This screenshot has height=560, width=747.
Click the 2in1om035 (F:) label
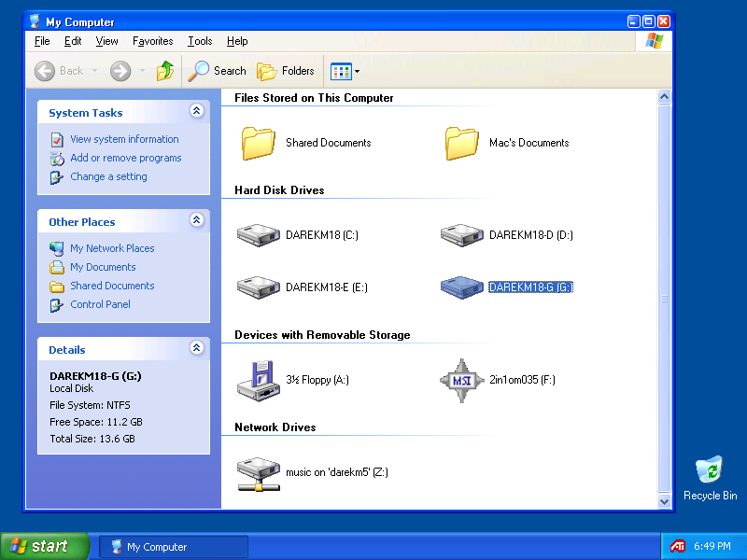tap(522, 380)
